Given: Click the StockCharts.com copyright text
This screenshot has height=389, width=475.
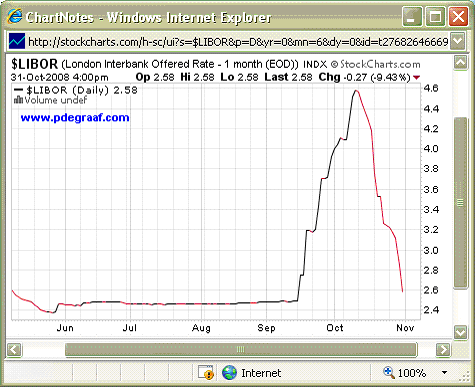Looking at the screenshot, I should pyautogui.click(x=375, y=64).
